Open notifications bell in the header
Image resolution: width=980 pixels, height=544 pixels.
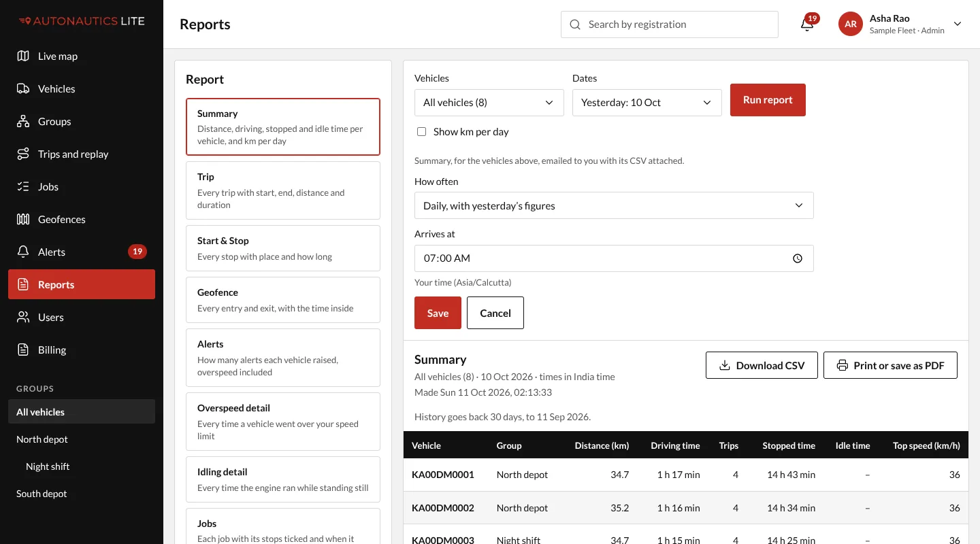point(807,24)
